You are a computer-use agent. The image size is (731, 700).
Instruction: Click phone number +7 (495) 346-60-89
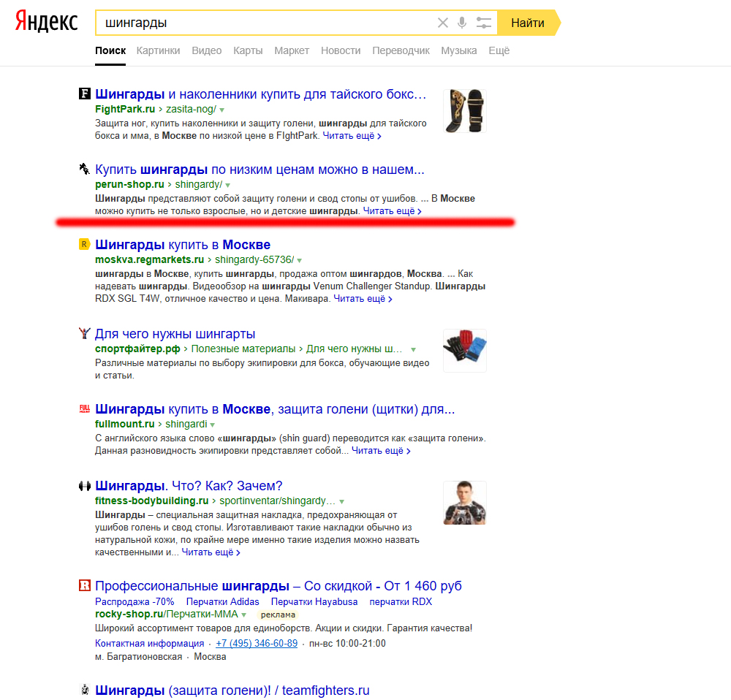[x=257, y=643]
